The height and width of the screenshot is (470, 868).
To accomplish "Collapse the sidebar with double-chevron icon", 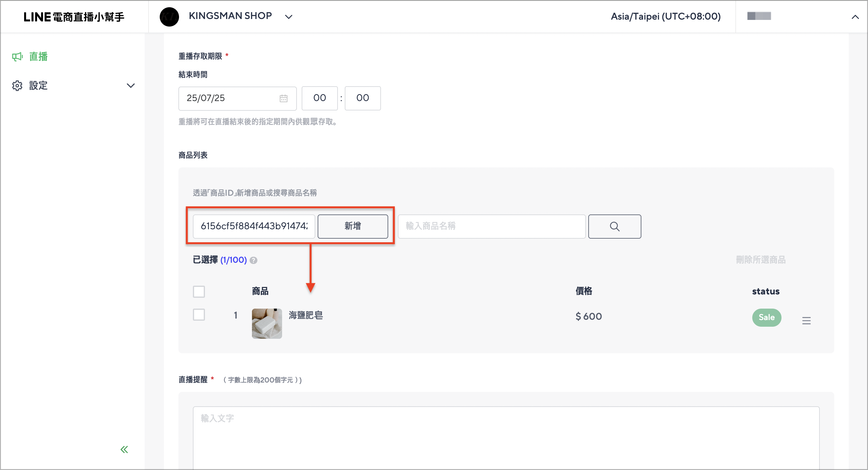I will pos(124,449).
